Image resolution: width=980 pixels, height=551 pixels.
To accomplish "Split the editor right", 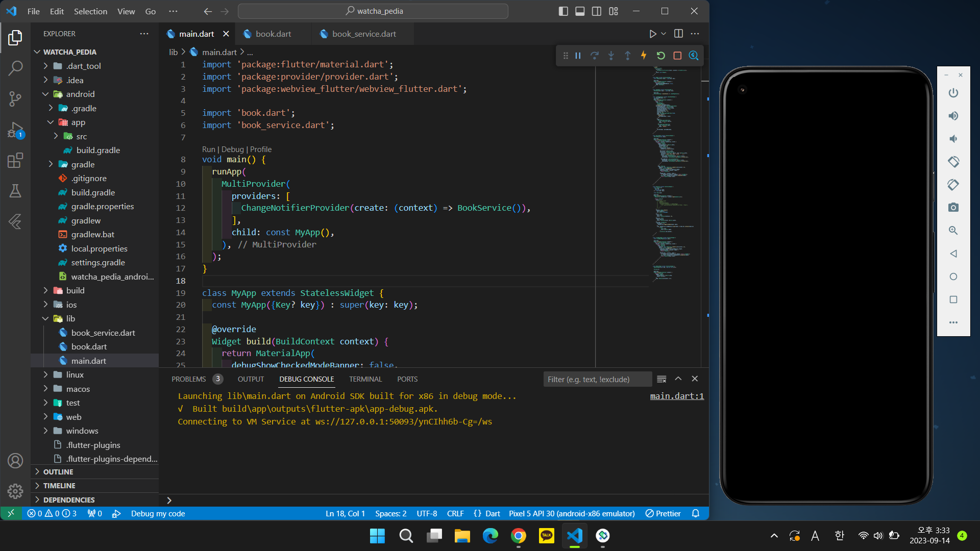I will tap(678, 34).
